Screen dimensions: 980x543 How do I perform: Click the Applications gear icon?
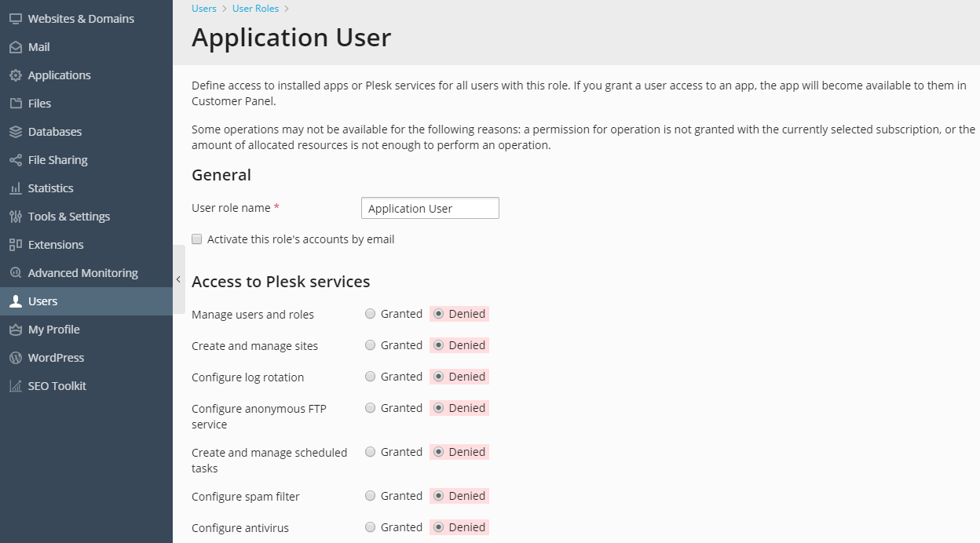click(16, 75)
